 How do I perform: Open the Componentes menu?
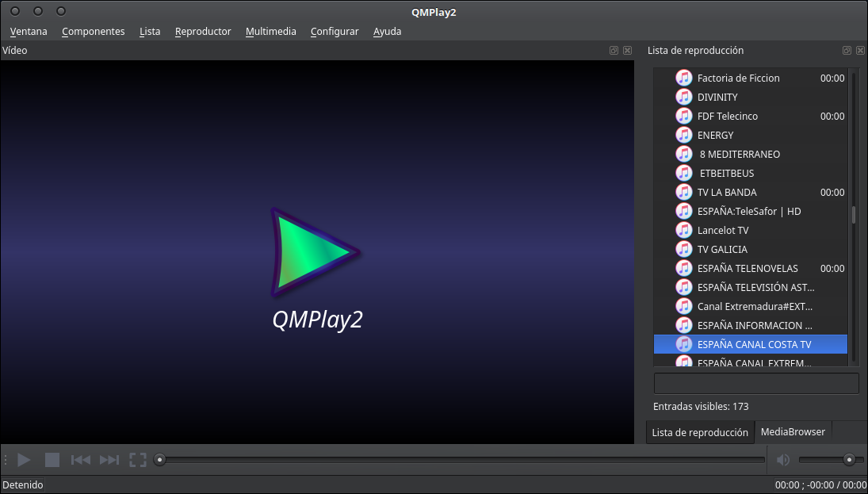coord(94,32)
